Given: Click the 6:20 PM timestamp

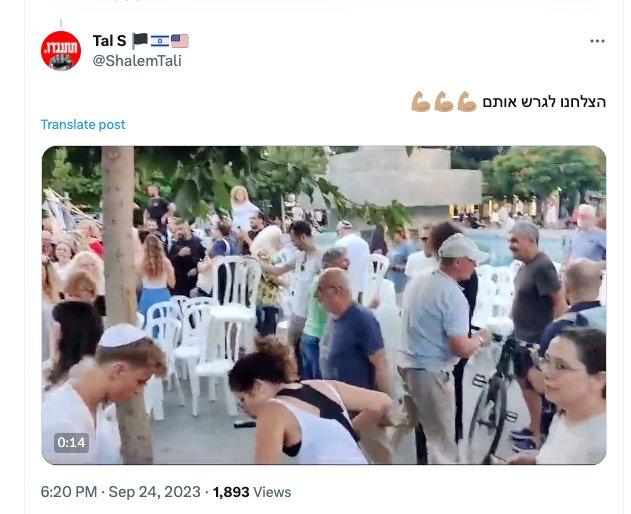Looking at the screenshot, I should (69, 492).
